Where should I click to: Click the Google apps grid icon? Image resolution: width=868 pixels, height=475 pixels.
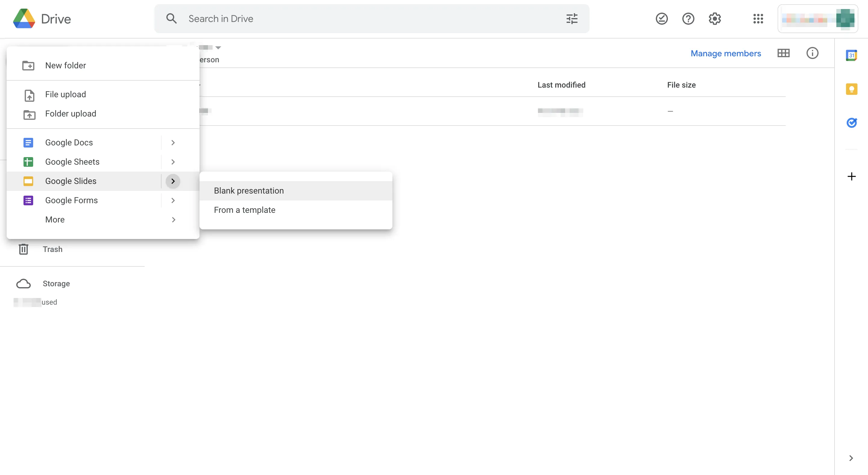click(x=758, y=19)
